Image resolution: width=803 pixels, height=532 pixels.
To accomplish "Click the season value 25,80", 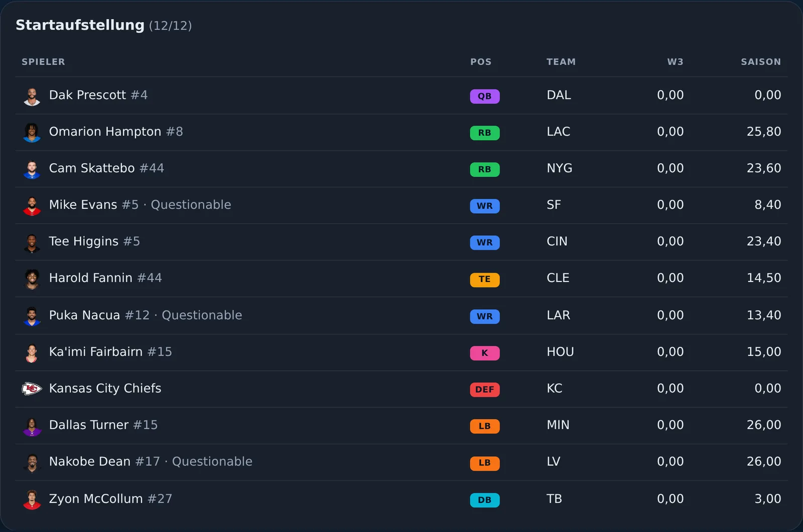I will point(764,131).
